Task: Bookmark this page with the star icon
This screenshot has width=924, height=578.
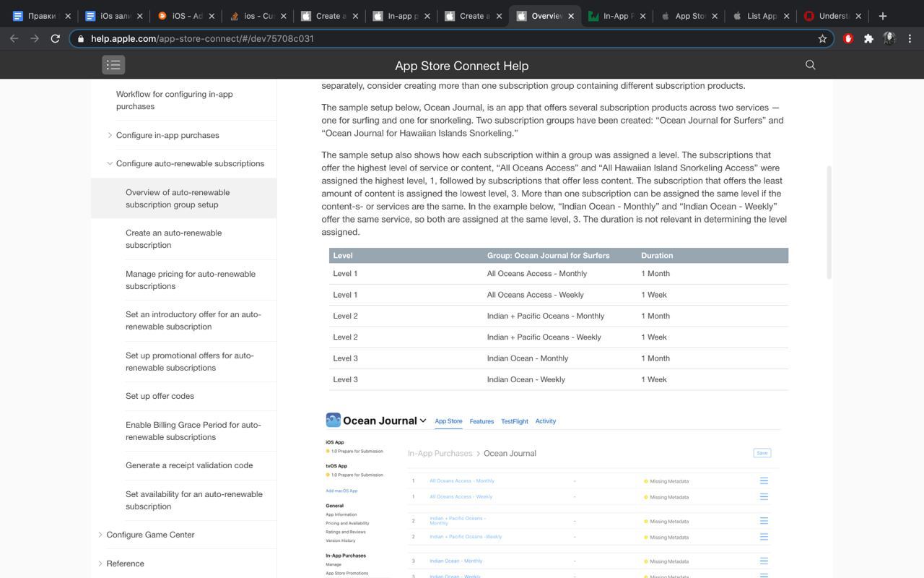Action: pos(822,38)
